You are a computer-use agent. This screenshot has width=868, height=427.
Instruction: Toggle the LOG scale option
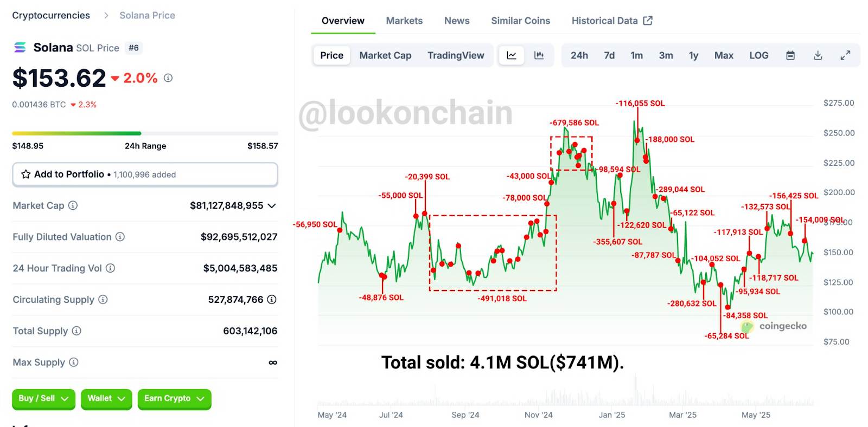[x=758, y=55]
